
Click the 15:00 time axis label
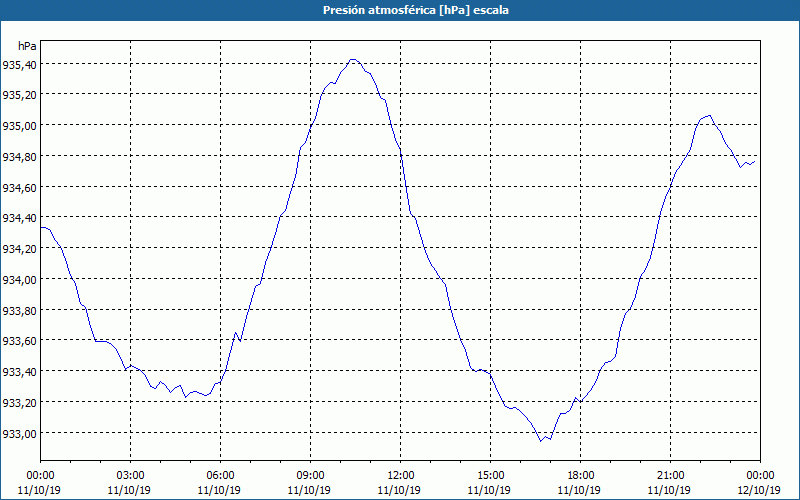490,476
